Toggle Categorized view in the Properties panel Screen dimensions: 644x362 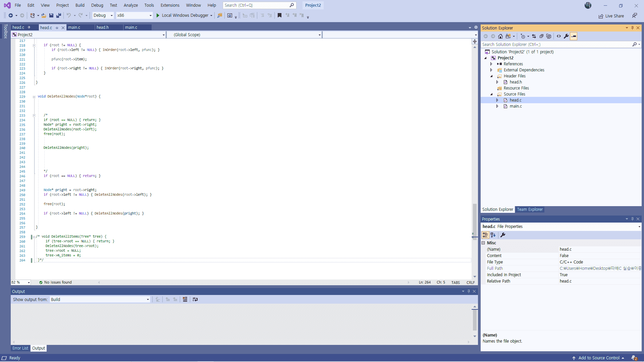coord(485,235)
